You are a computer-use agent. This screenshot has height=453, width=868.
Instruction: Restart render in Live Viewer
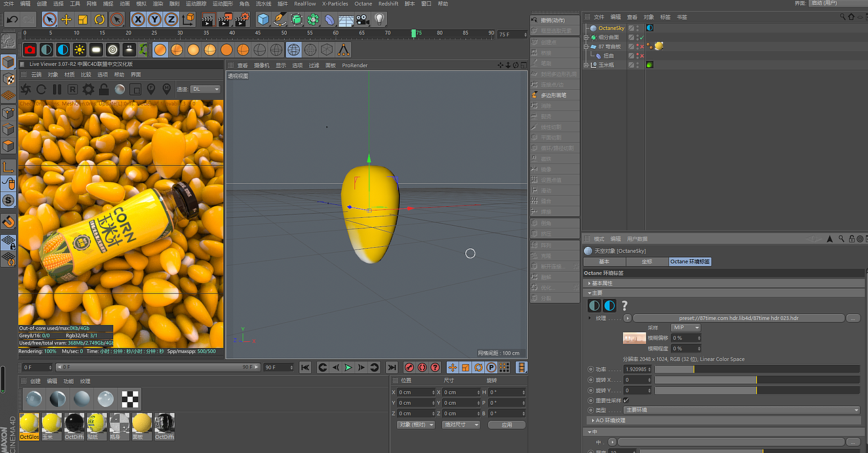[x=41, y=89]
